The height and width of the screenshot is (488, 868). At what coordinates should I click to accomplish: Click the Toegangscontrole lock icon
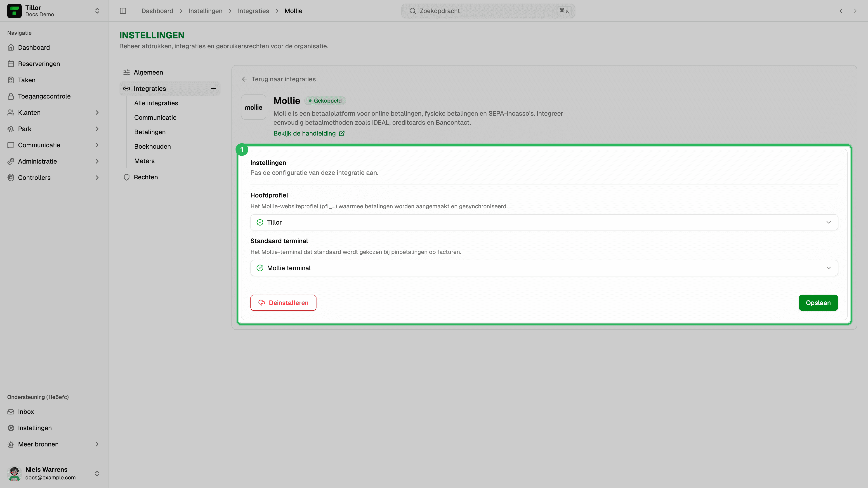pos(11,96)
